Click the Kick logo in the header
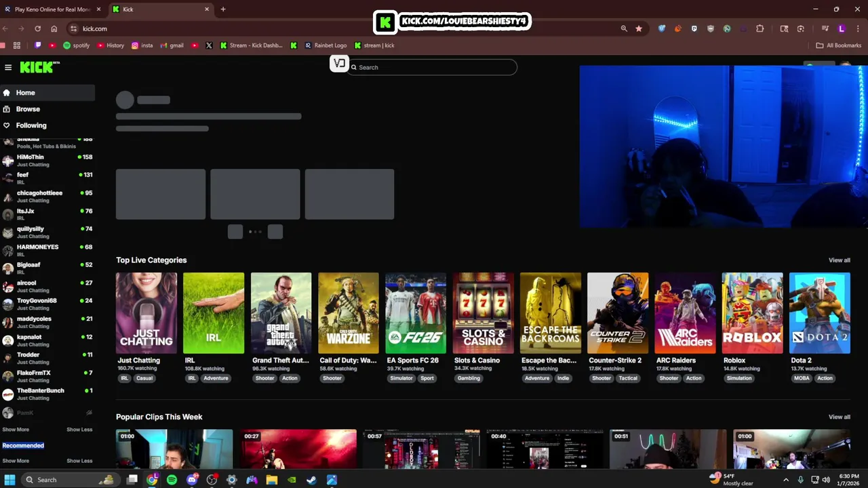868x488 pixels. coord(39,67)
